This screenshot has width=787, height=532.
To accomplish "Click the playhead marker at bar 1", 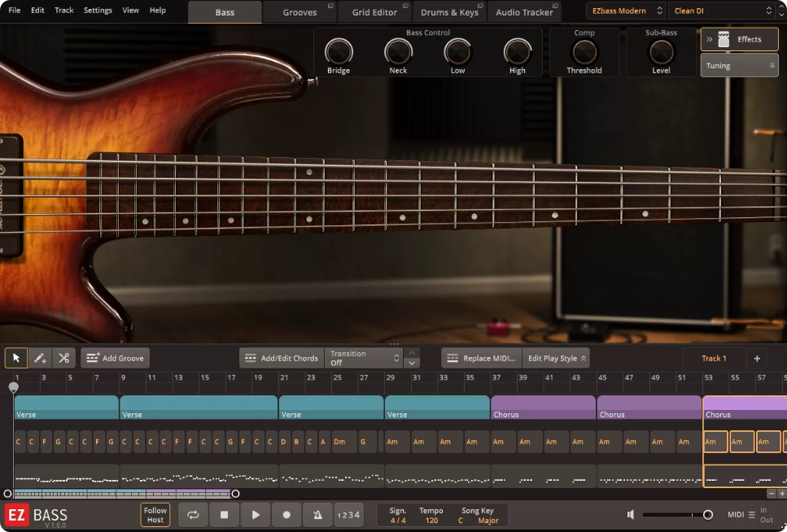I will point(14,387).
